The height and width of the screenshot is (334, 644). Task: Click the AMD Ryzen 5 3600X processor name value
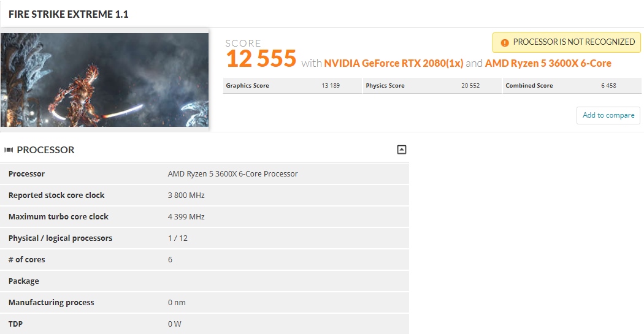click(x=232, y=174)
